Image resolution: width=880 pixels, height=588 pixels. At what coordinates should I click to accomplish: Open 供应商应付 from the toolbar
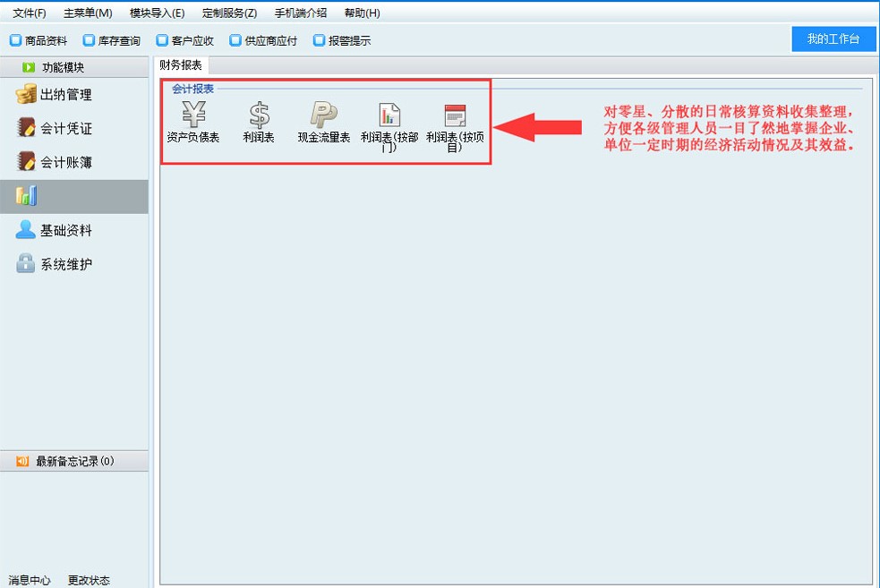tap(263, 40)
